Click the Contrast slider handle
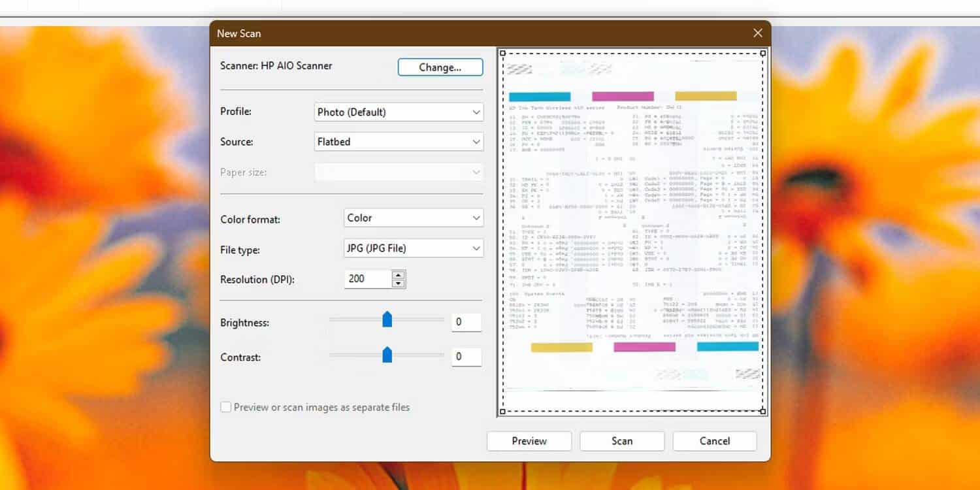 click(x=387, y=355)
